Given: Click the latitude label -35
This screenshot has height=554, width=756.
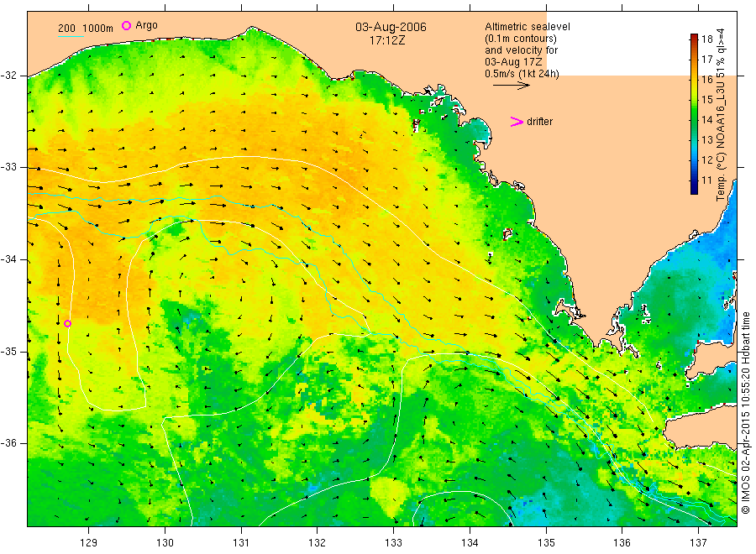Looking at the screenshot, I should tap(9, 351).
